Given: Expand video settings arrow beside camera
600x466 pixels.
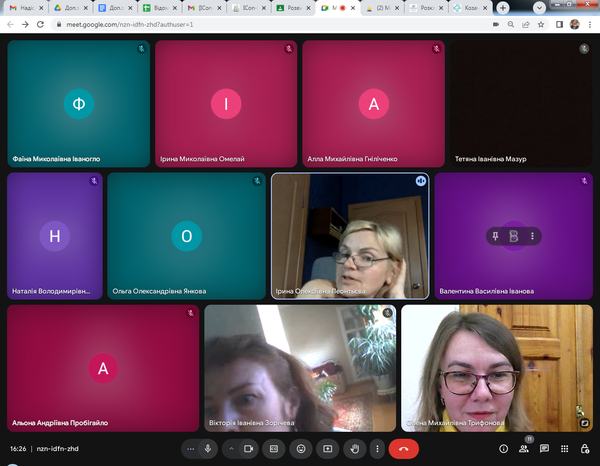Looking at the screenshot, I should pos(231,449).
